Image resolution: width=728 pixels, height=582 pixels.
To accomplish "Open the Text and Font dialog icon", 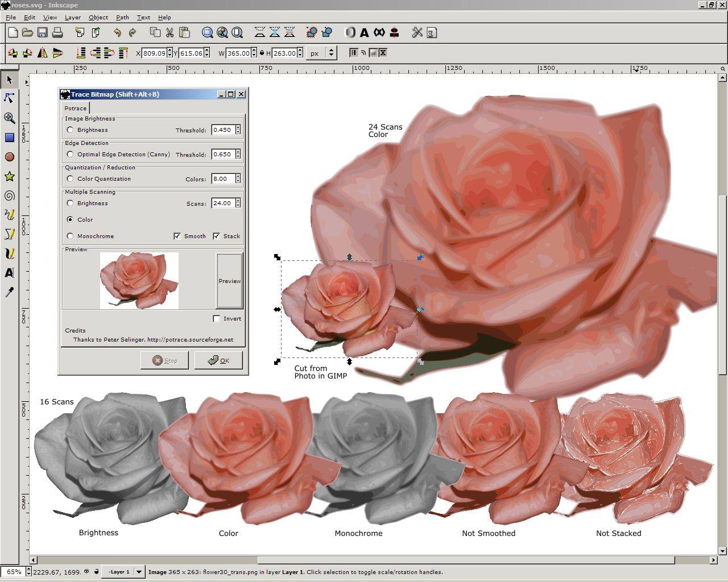I will click(x=365, y=32).
